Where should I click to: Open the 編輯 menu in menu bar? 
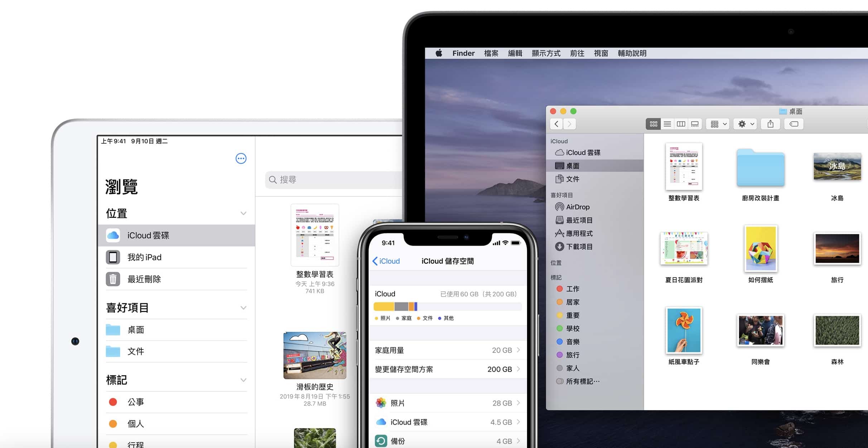click(515, 53)
